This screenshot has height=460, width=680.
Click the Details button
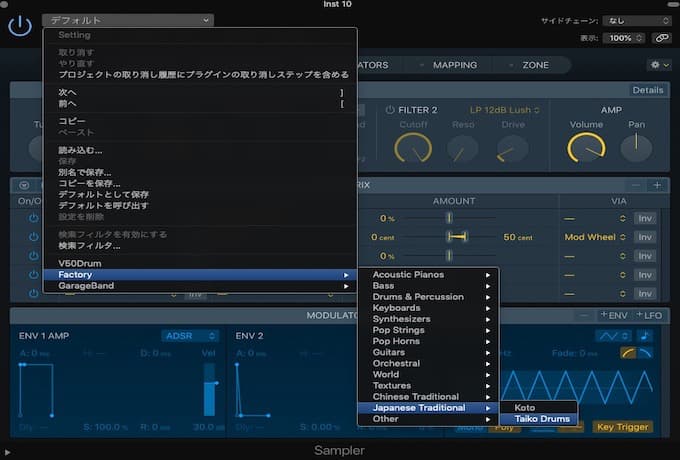coord(647,90)
